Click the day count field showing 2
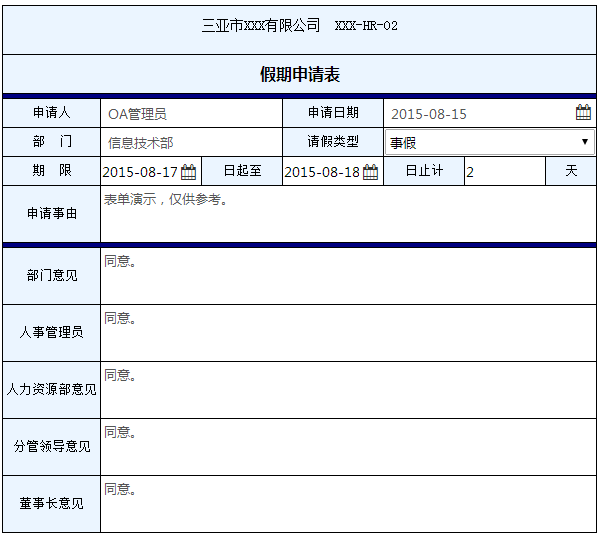Image resolution: width=603 pixels, height=539 pixels. coord(504,172)
